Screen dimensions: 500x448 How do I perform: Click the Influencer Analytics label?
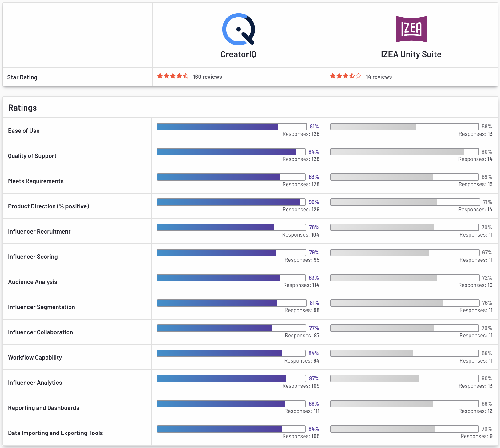click(x=35, y=383)
